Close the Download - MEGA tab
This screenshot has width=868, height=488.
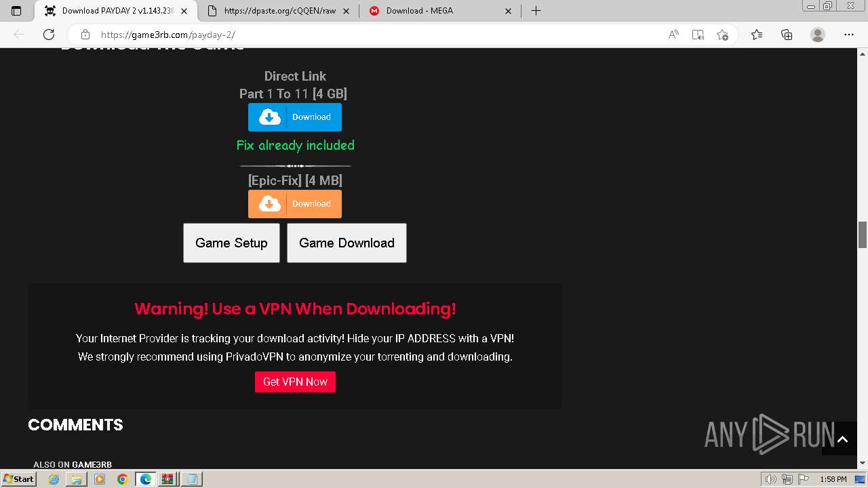pos(509,11)
